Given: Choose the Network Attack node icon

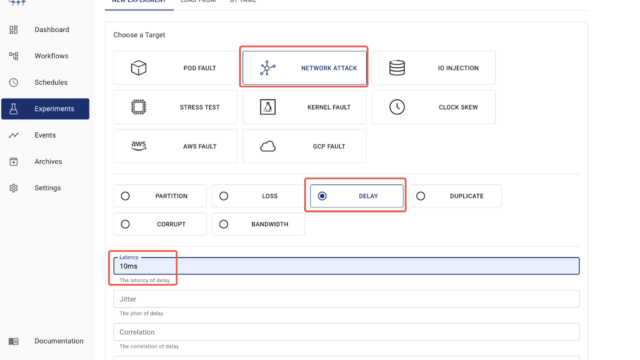Looking at the screenshot, I should [267, 68].
